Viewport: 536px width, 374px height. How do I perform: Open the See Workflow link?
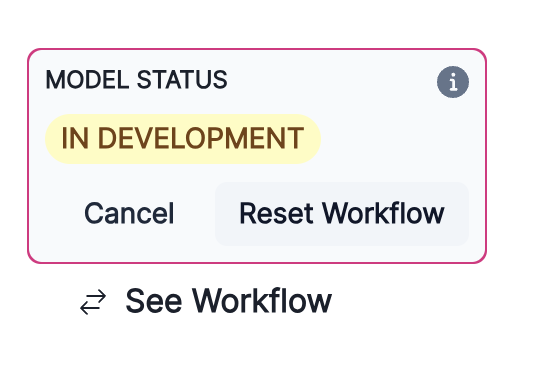pyautogui.click(x=206, y=301)
